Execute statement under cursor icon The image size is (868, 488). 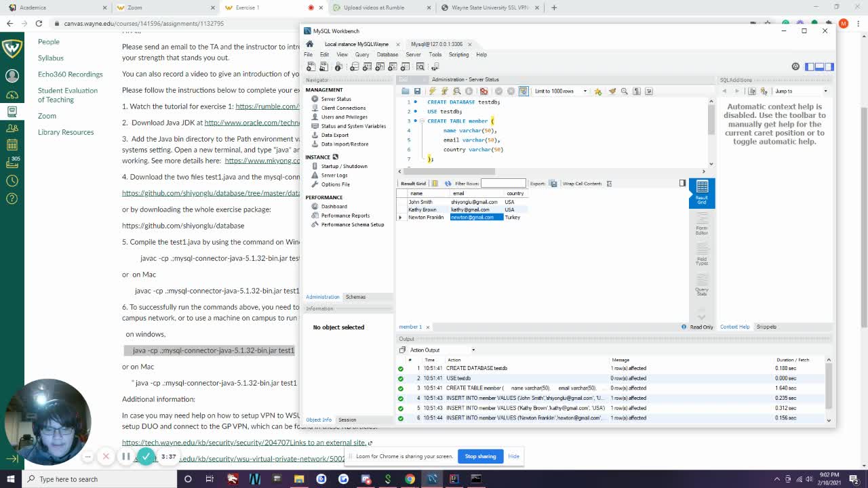click(445, 91)
